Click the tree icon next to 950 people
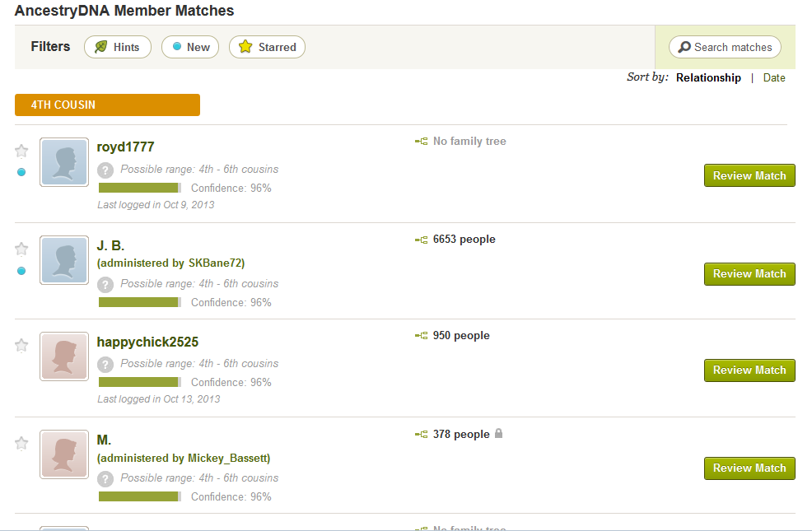The image size is (812, 531). [x=421, y=336]
